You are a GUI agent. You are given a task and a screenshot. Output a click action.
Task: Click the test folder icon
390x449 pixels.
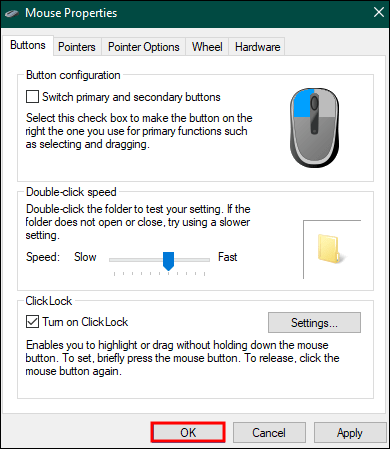pos(330,249)
